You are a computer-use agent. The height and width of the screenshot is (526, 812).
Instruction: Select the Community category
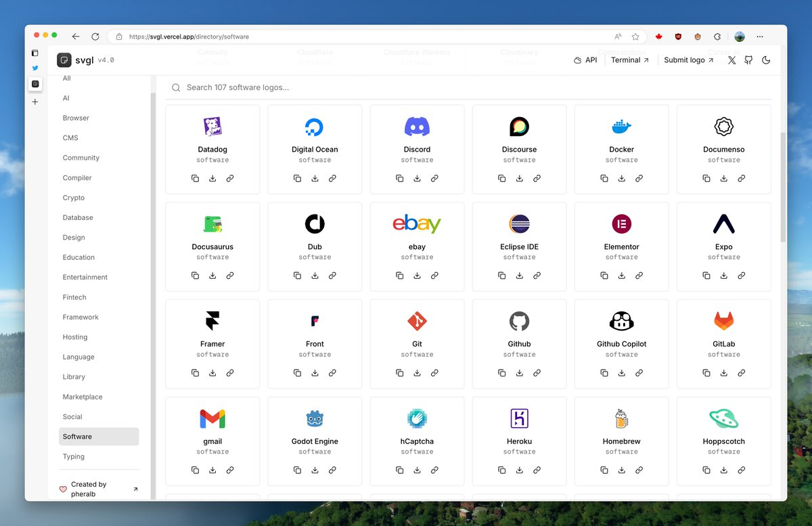[99, 158]
